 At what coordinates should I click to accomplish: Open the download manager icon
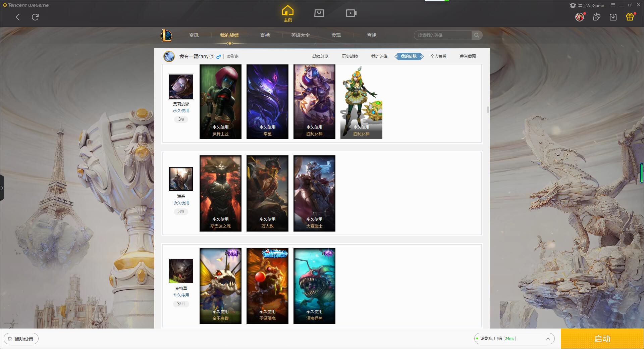click(x=613, y=17)
